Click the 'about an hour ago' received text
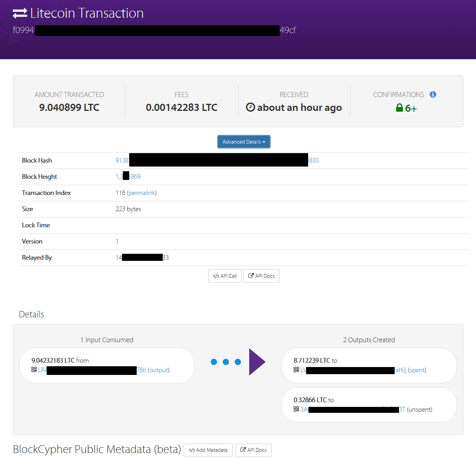Image resolution: width=476 pixels, height=459 pixels. pos(299,108)
